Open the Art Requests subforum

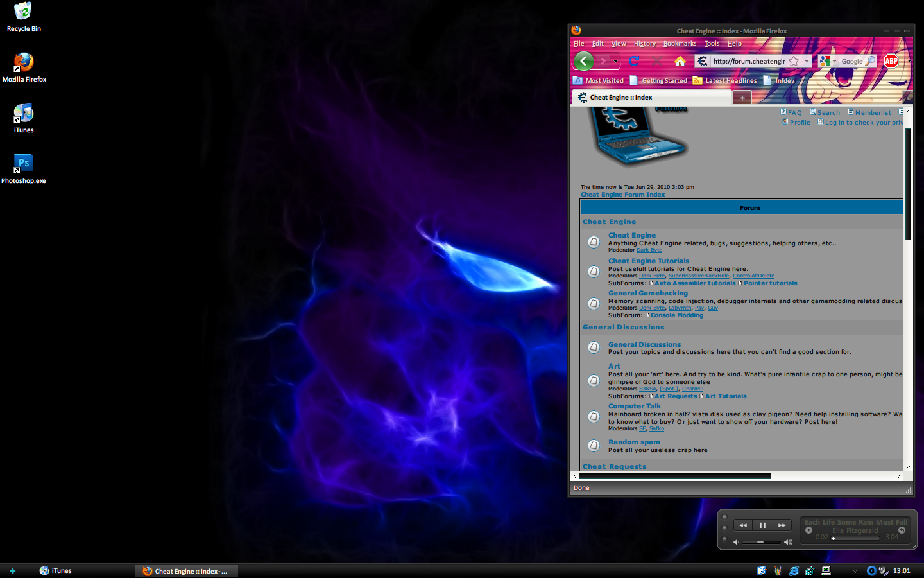pyautogui.click(x=676, y=396)
